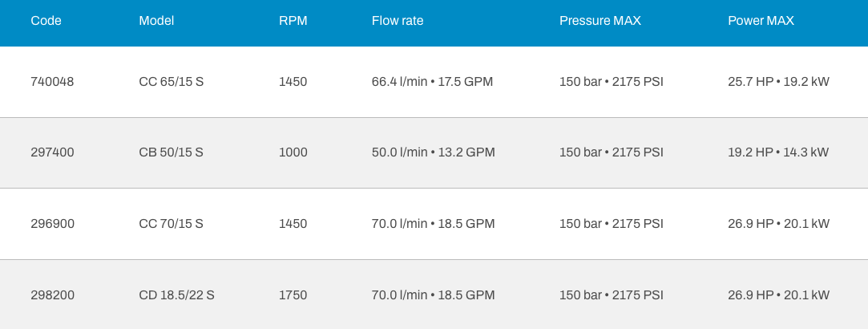Select the RPM column header
This screenshot has height=329, width=868.
pos(293,21)
